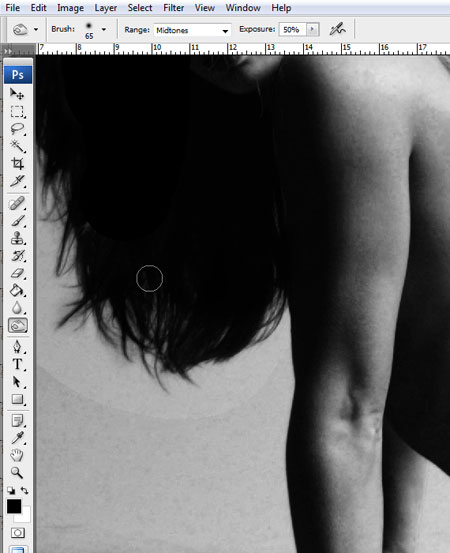Select the Slice tool
This screenshot has height=553, width=450.
point(17,181)
